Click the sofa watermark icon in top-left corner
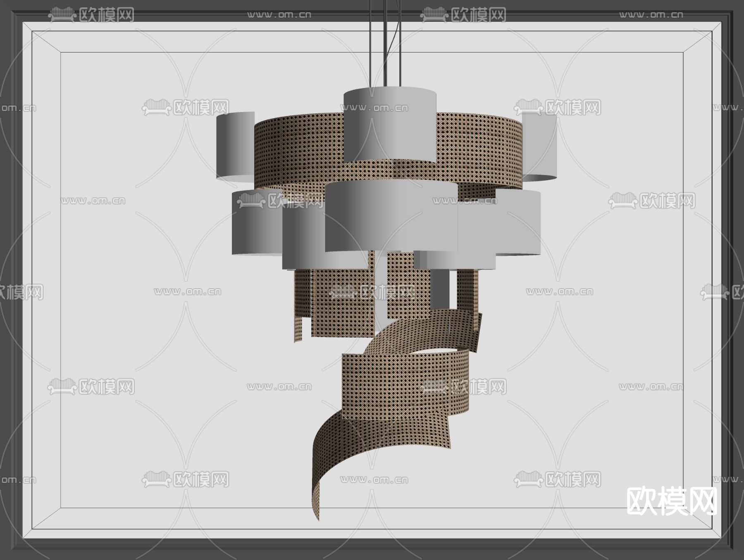Screen dimensions: 744x560 [62, 16]
